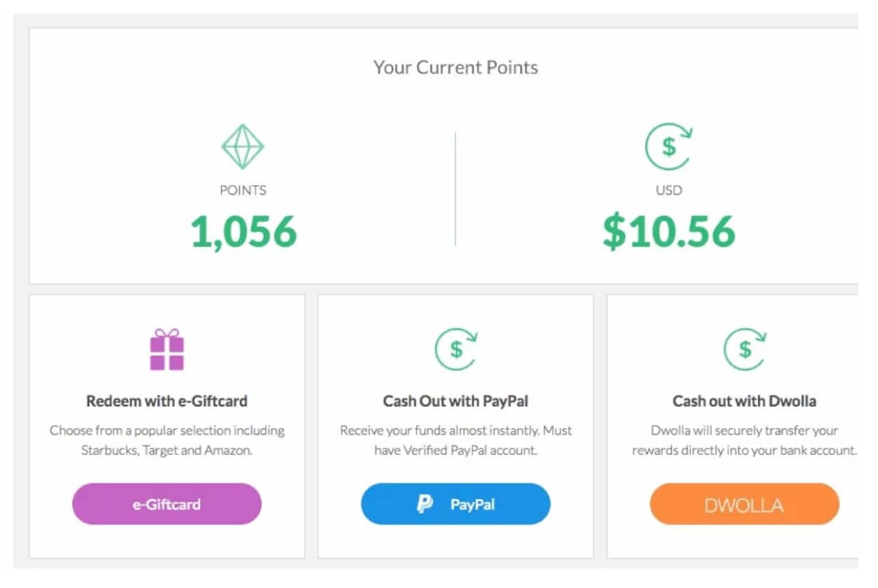Screen dimensions: 878x588
Task: Click the POINTS label under the diamond
Action: [243, 190]
